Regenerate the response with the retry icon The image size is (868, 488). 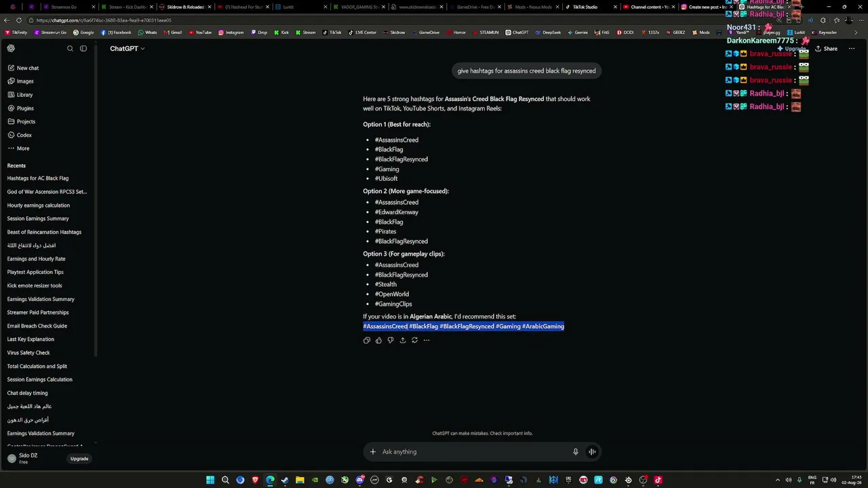click(x=414, y=340)
